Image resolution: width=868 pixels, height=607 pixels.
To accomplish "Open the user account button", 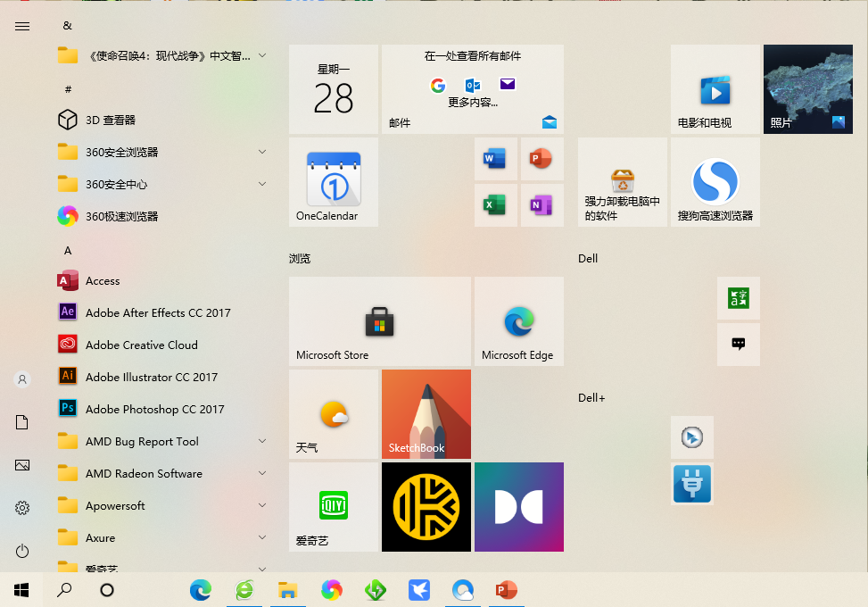I will tap(22, 379).
